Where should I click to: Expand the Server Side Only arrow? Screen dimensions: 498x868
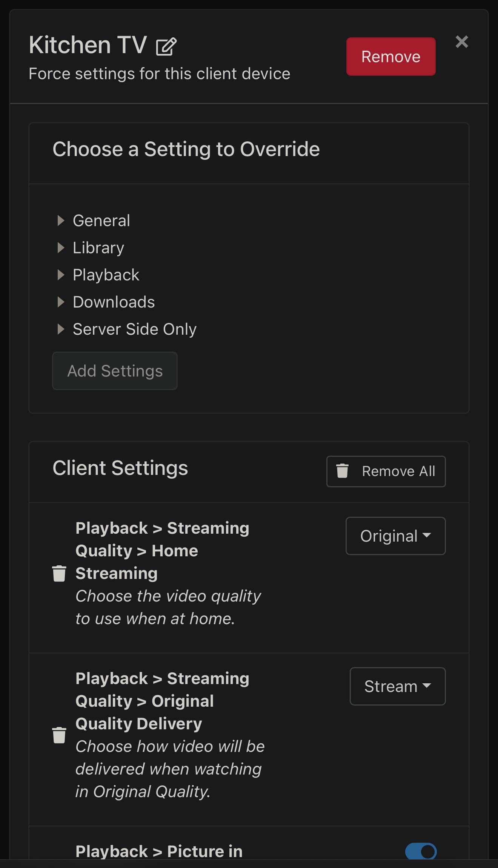pos(60,329)
